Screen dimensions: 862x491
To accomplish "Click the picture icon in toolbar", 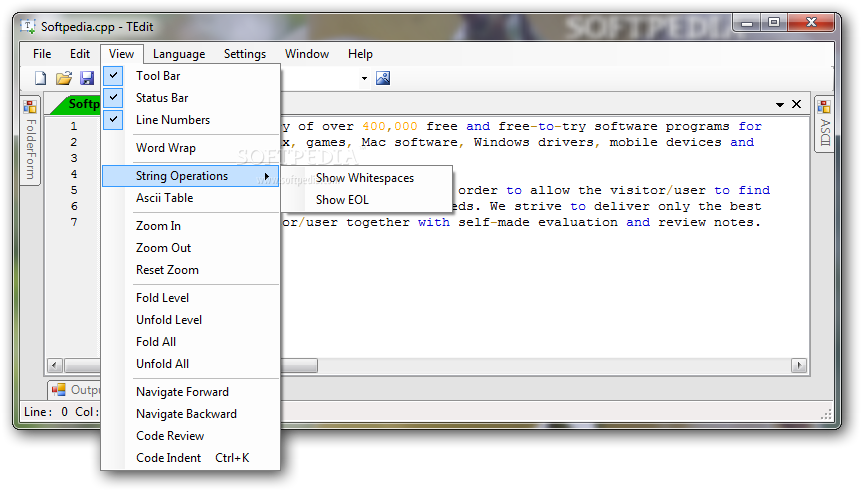I will click(x=383, y=78).
